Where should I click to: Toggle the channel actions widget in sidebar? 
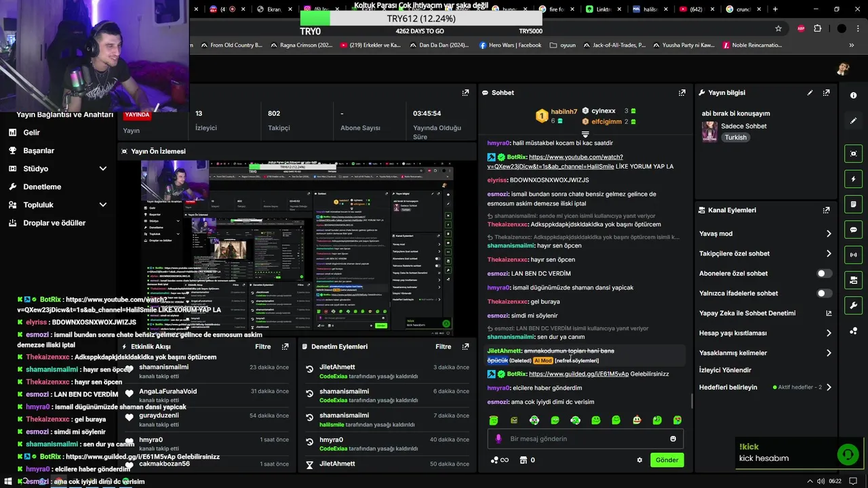click(853, 280)
